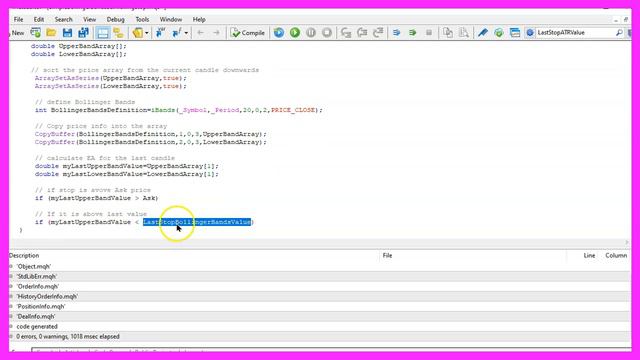Screen dimensions: 640x360
Task: Start profiling on real data blue arrow icon
Action: [396, 33]
